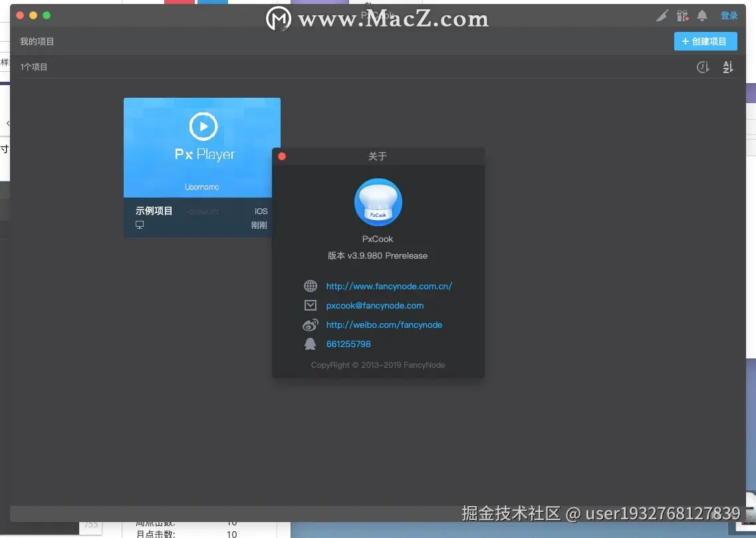756x538 pixels.
Task: Click the pen/edit icon in the title bar
Action: tap(662, 15)
